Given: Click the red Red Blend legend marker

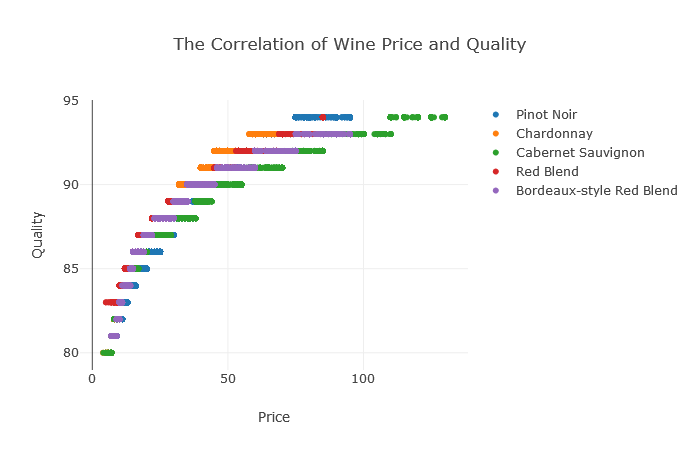Looking at the screenshot, I should (x=496, y=172).
